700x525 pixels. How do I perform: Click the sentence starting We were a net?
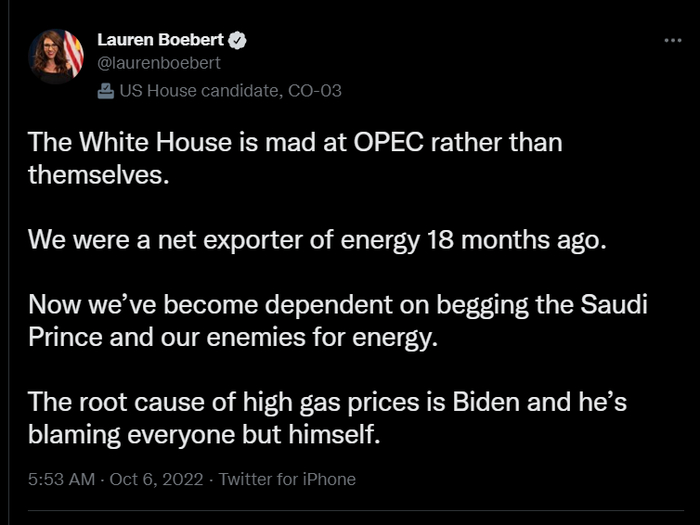(x=317, y=240)
